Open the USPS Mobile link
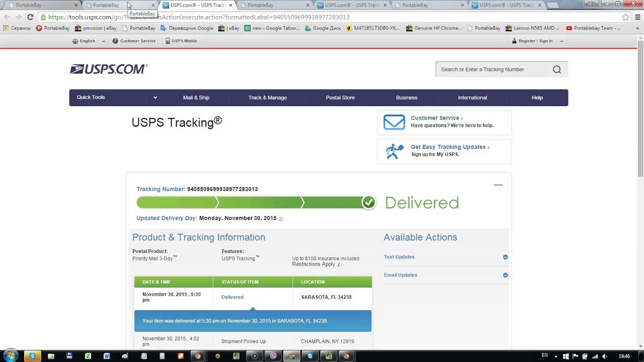Image resolution: width=644 pixels, height=362 pixels. tap(184, 41)
